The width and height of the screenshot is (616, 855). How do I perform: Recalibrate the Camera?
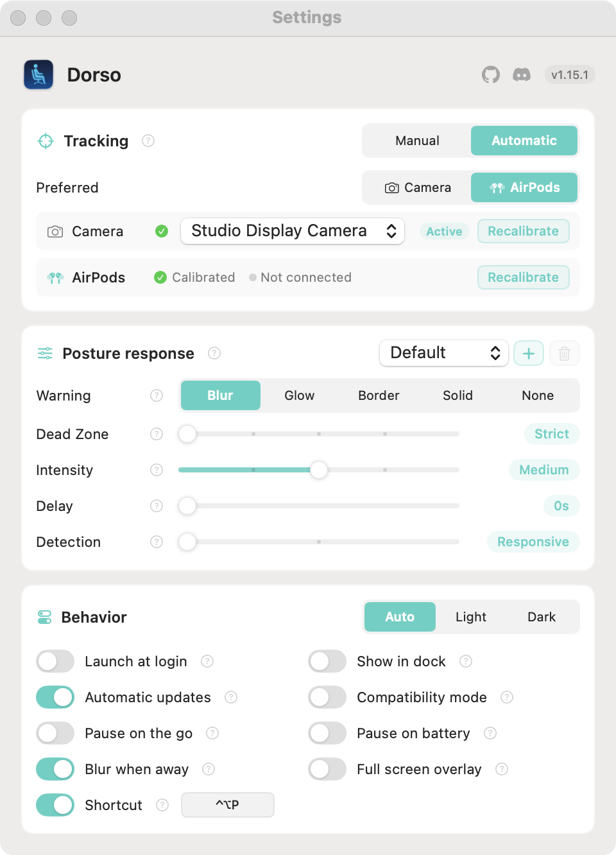524,231
